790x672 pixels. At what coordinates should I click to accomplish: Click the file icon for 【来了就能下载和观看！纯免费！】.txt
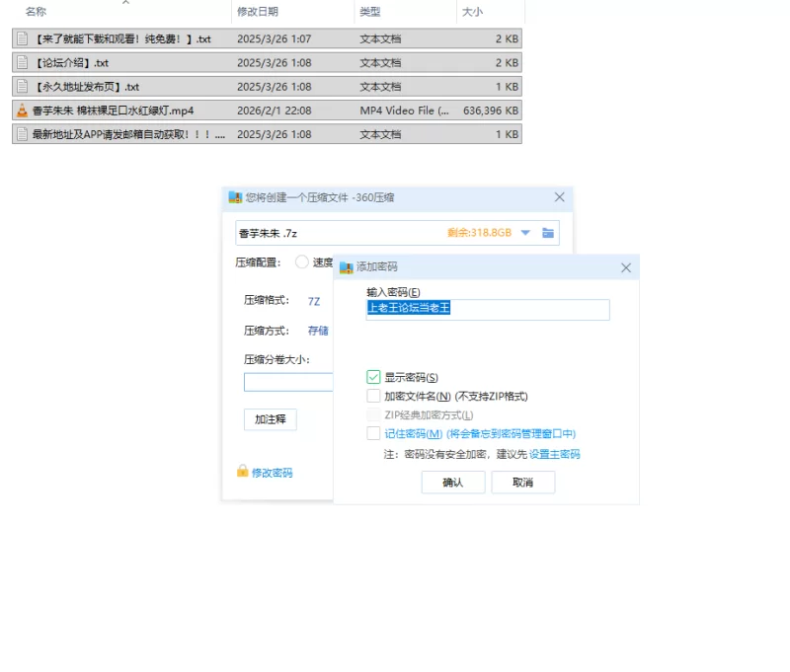coord(22,38)
